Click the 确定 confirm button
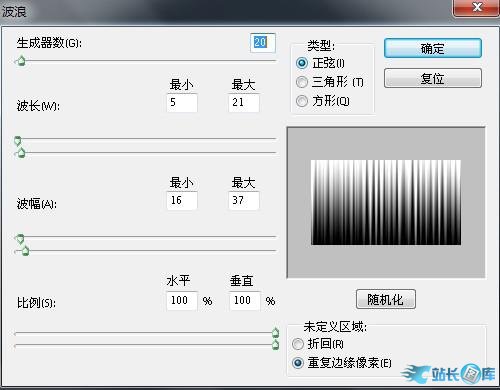Viewport: 500px width, 390px height. (x=433, y=48)
